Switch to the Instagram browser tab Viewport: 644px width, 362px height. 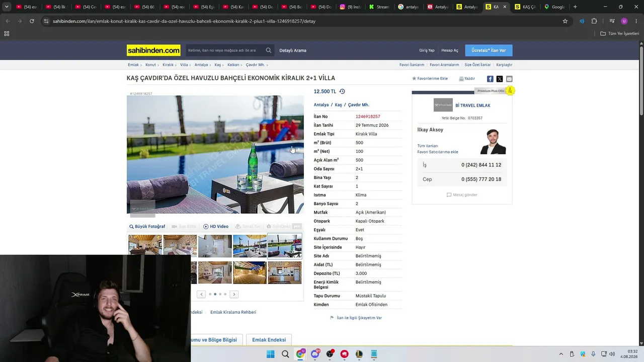[x=350, y=7]
